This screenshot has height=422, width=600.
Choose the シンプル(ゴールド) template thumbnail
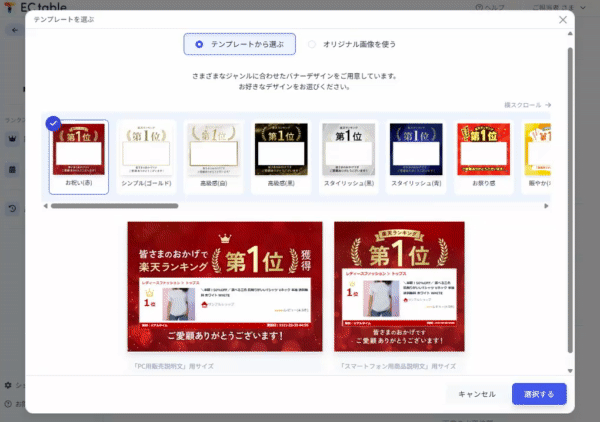point(146,157)
